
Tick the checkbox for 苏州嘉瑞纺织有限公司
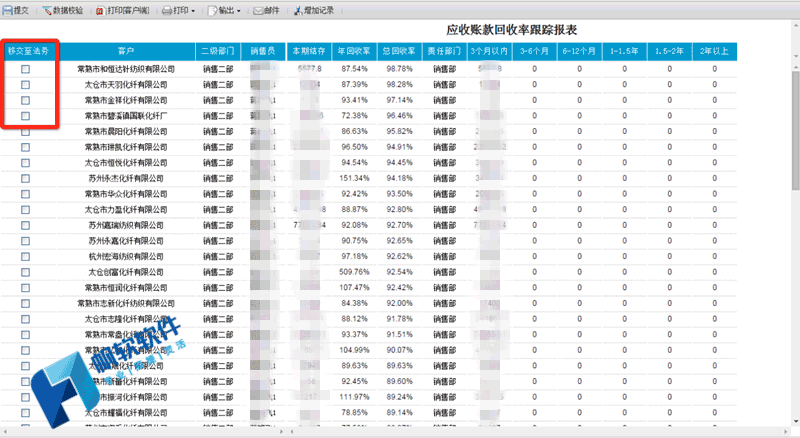coord(26,225)
